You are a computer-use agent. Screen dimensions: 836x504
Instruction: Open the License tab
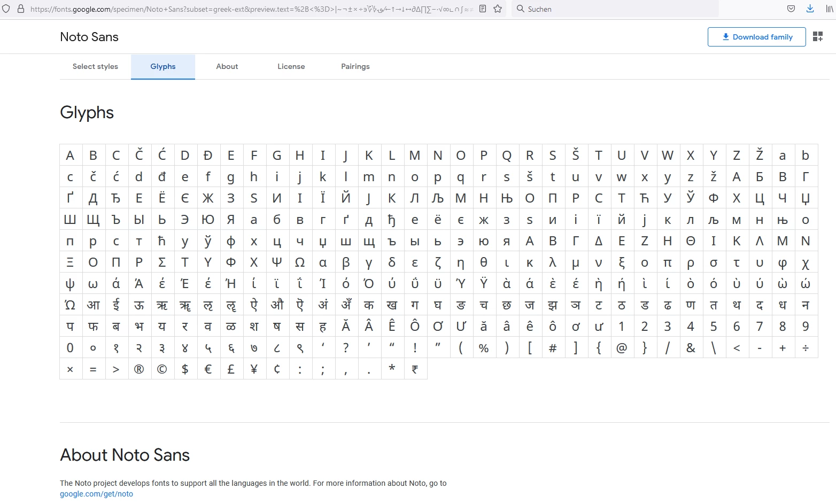291,66
